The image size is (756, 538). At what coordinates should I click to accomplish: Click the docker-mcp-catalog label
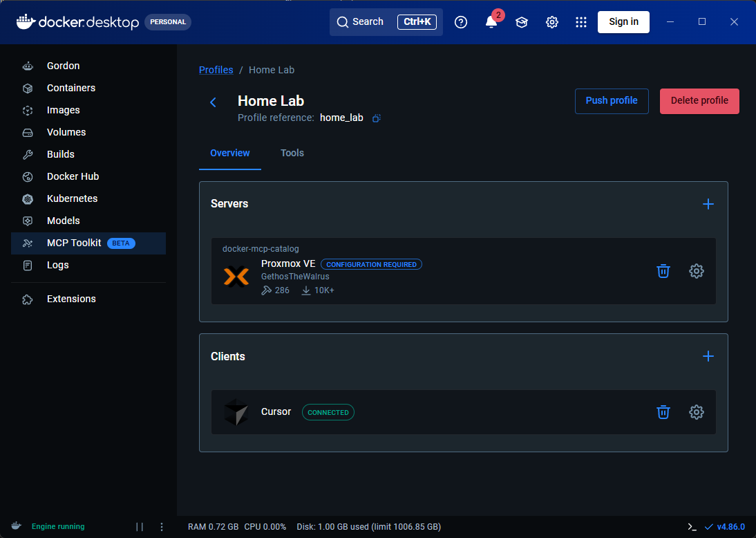[x=261, y=249]
